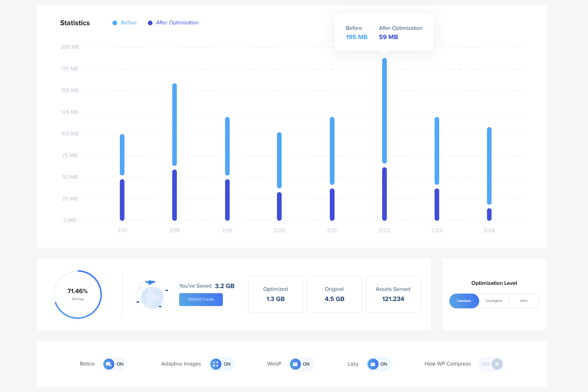Image resolution: width=588 pixels, height=392 pixels.
Task: Select the 2/24 date label on axis
Action: click(489, 230)
